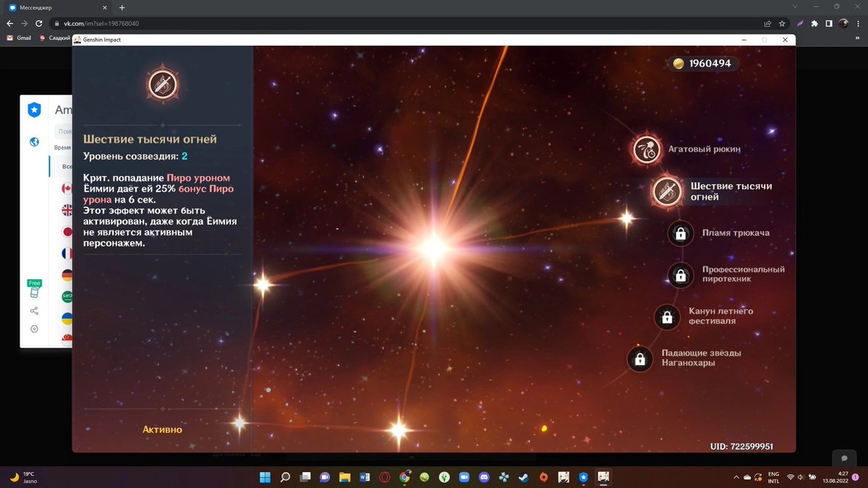Select the Germany flag server in VPN list

click(67, 275)
